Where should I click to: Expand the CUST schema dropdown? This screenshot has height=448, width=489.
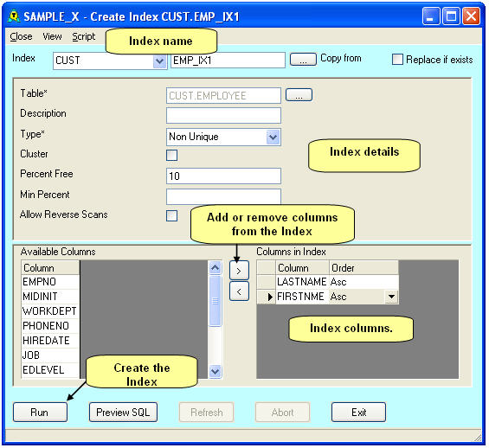tap(159, 61)
